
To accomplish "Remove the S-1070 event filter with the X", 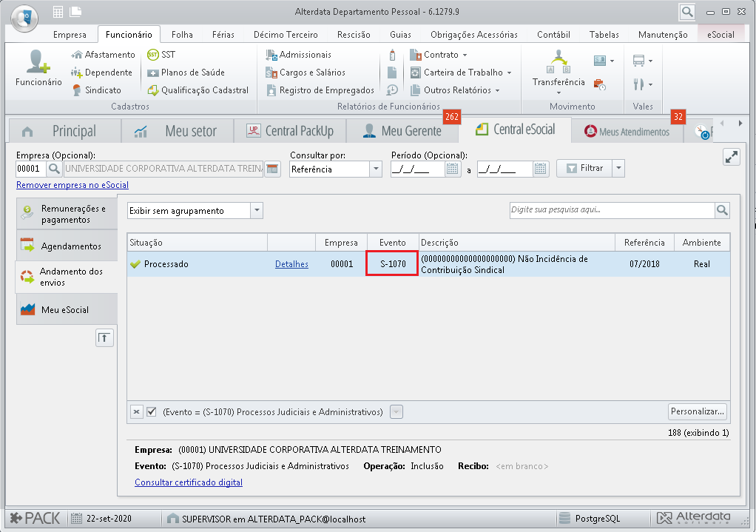I will (136, 412).
